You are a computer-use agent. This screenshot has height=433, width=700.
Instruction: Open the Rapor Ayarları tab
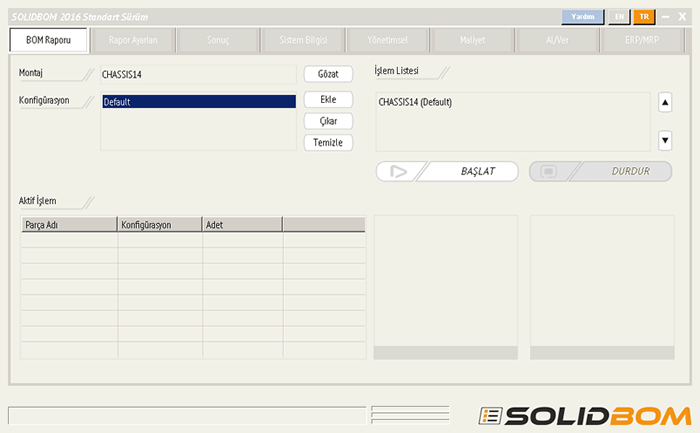tap(133, 40)
